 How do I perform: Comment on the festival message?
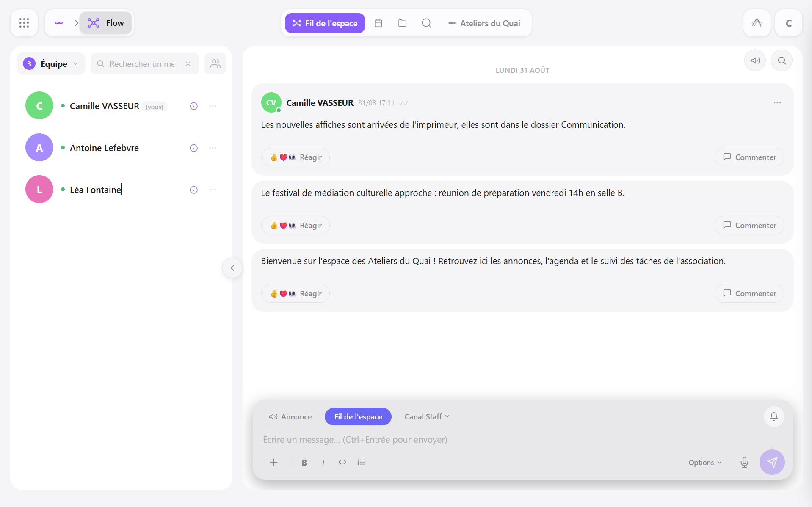[749, 225]
